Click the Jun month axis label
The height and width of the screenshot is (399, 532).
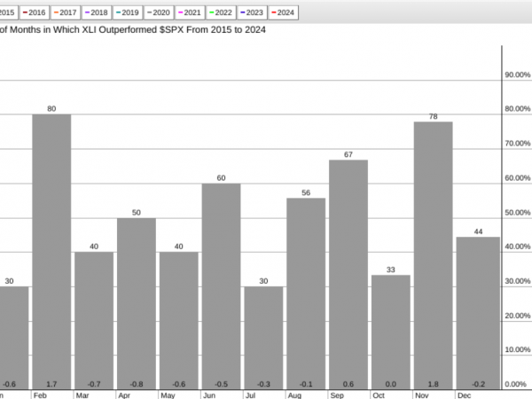click(209, 395)
